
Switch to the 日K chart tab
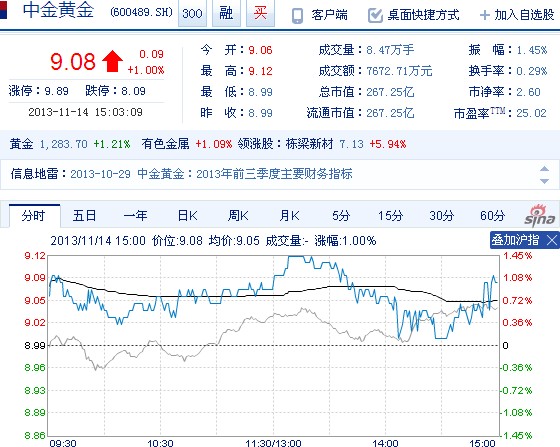click(x=188, y=216)
